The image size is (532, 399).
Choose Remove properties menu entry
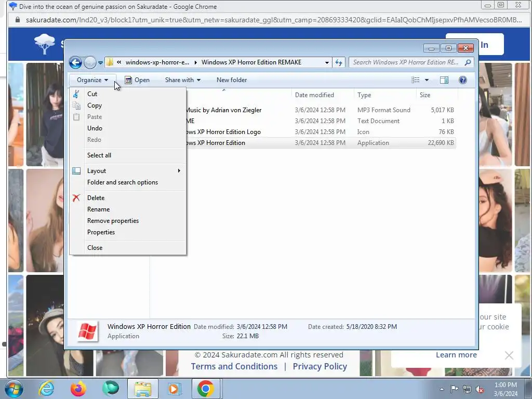128,221
